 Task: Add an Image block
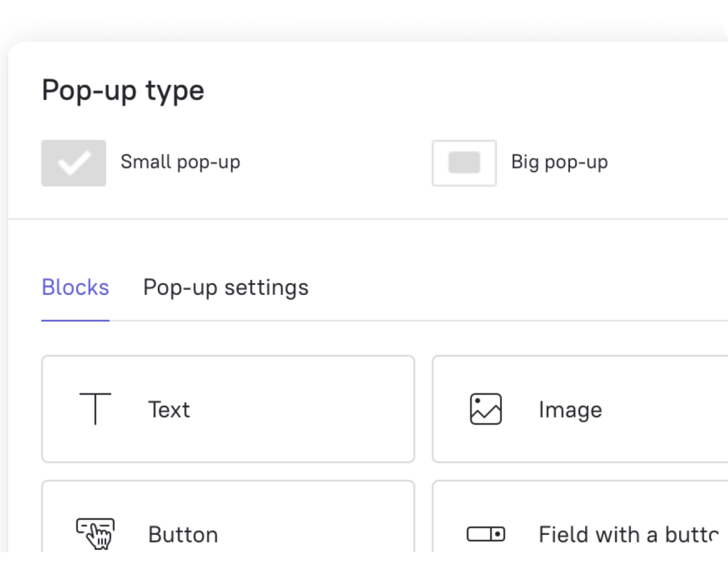click(580, 409)
